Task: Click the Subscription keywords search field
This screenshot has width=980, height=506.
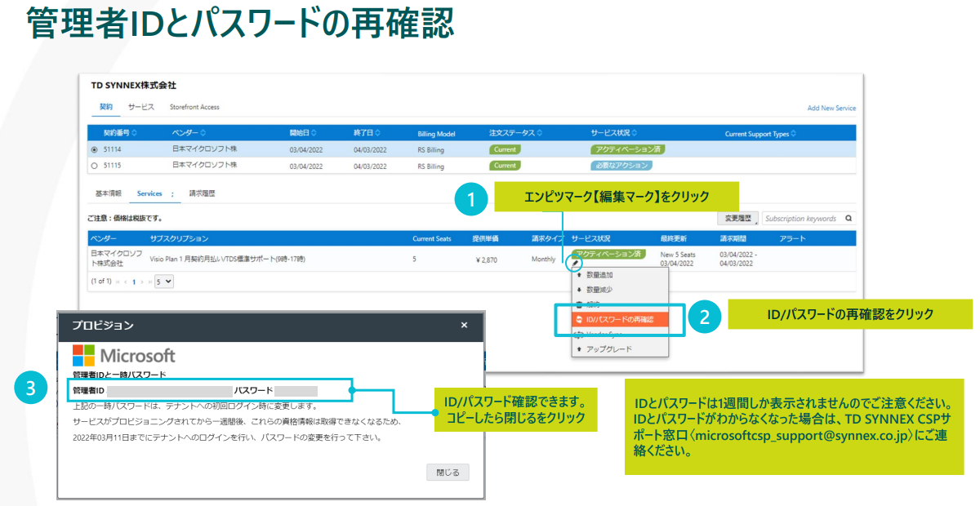Action: [801, 219]
